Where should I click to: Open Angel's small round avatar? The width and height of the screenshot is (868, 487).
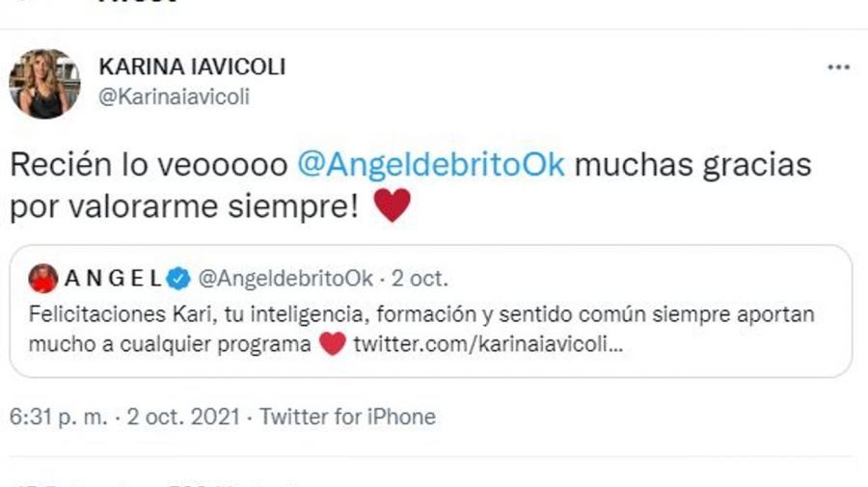43,279
